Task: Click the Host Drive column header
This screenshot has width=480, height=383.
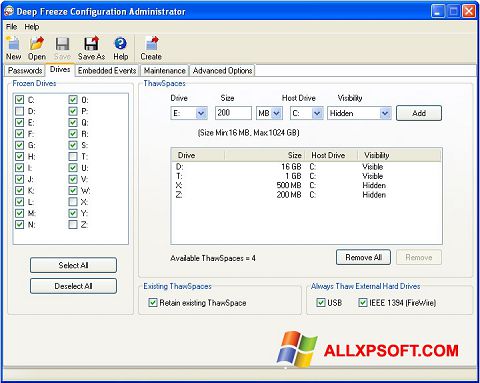Action: coord(331,155)
